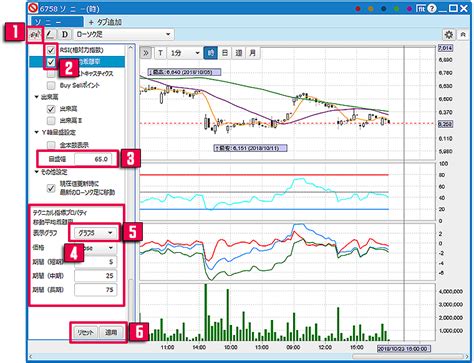This screenshot has width=474, height=363.
Task: Collapse the Y軸目盛設定 section
Action: pyautogui.click(x=37, y=132)
